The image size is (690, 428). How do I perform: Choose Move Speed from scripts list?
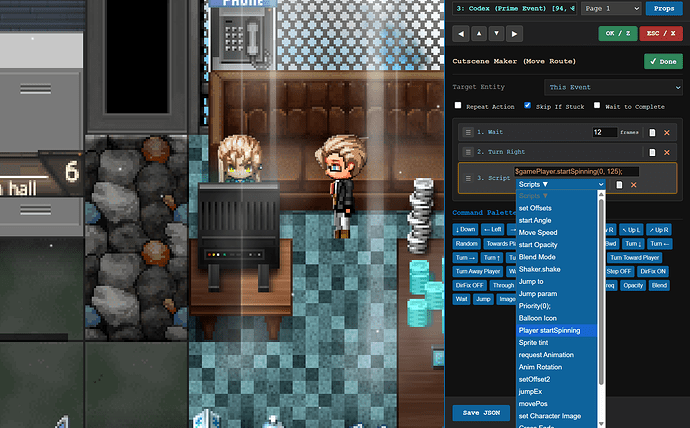[557, 233]
